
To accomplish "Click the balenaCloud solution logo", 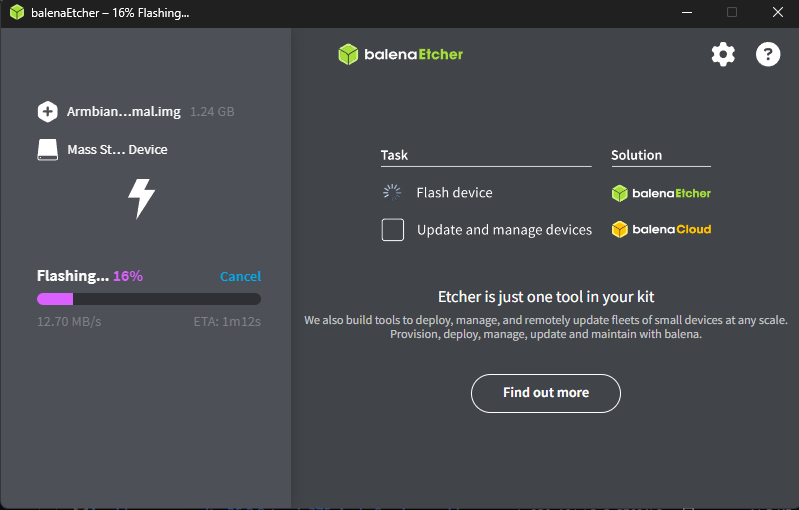I will 661,229.
